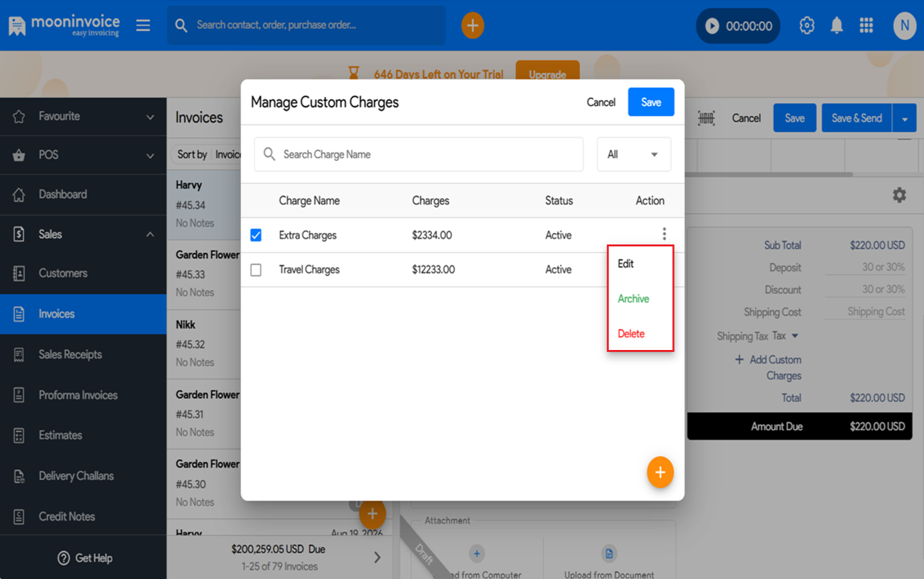This screenshot has width=924, height=579.
Task: Select Edit from the action menu
Action: [626, 264]
